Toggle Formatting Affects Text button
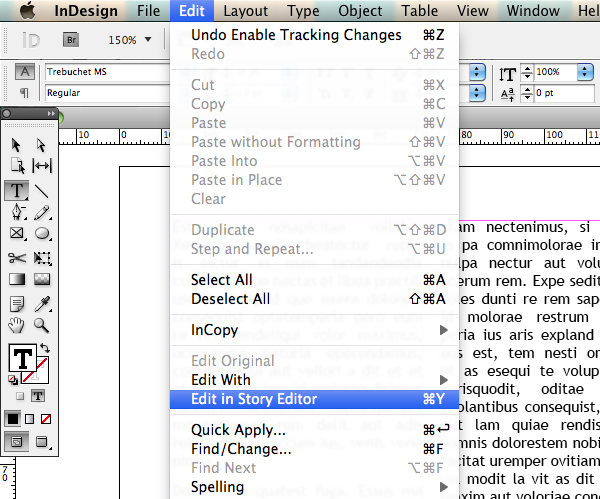Image resolution: width=600 pixels, height=499 pixels. click(38, 396)
